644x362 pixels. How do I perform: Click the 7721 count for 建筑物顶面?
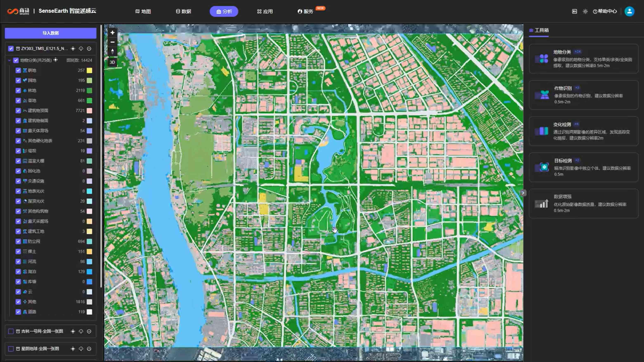(80, 110)
